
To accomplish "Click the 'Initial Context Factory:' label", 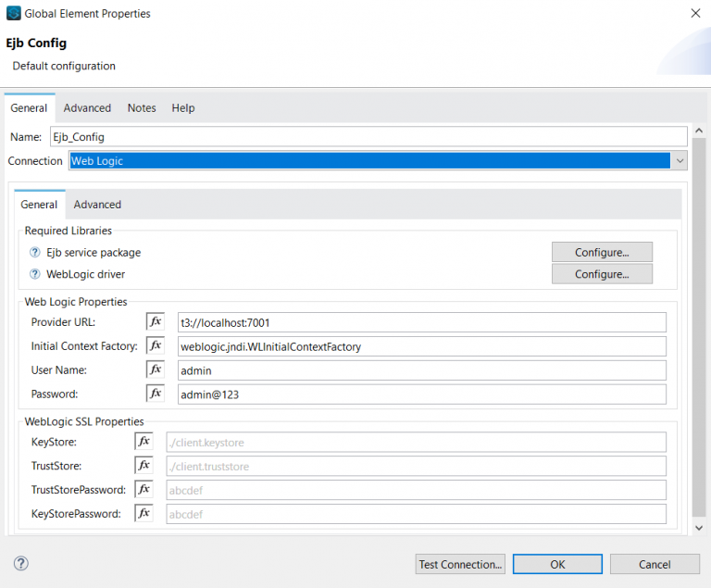I will [84, 346].
